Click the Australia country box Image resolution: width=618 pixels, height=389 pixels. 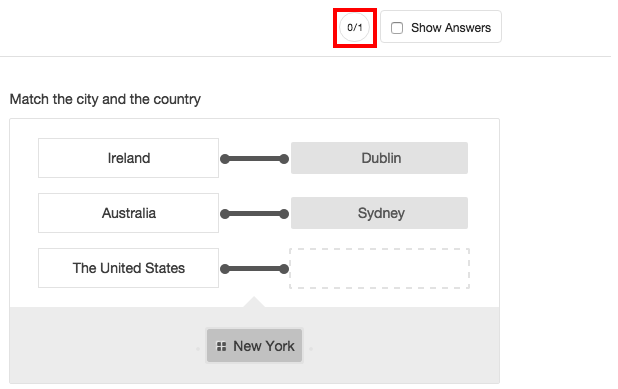(128, 213)
